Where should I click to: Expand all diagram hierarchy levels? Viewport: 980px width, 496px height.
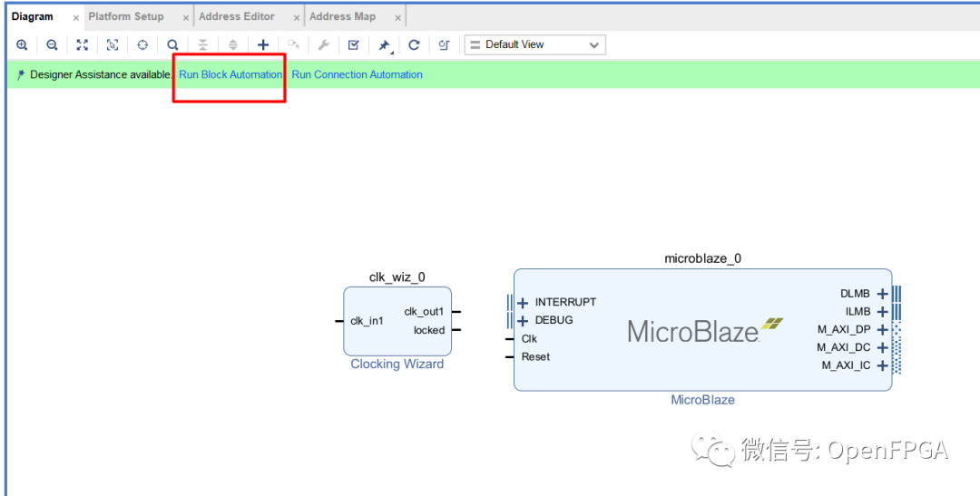click(x=232, y=45)
